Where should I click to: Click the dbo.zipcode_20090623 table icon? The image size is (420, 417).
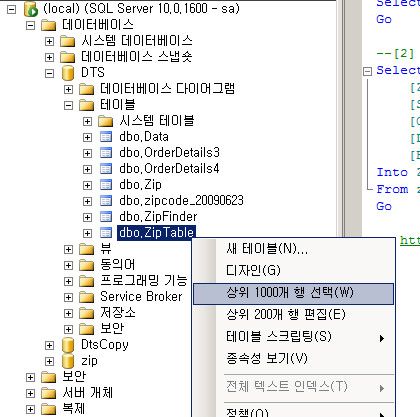106,201
